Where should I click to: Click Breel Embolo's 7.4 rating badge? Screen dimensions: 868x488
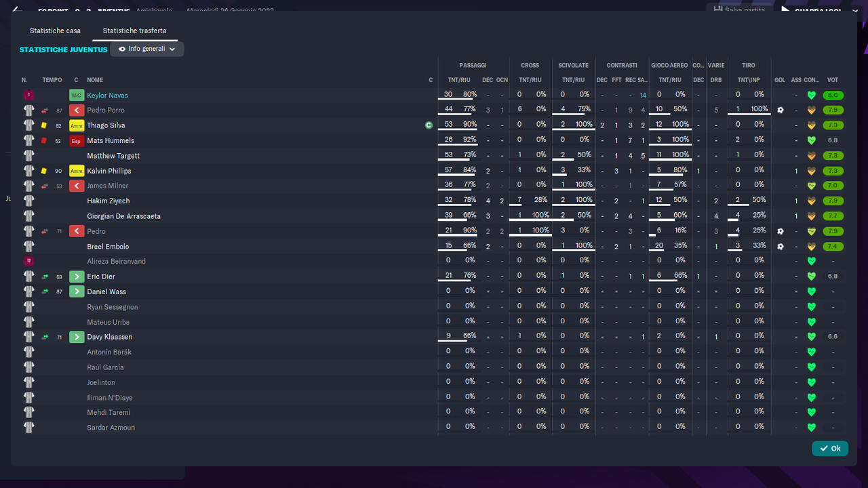point(833,247)
